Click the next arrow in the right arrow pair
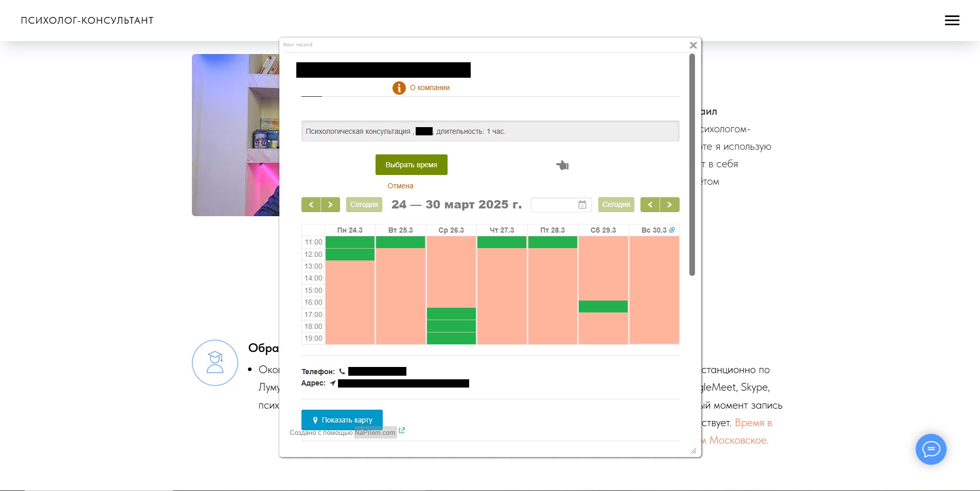Screen dimensions: 980x491 pos(669,204)
